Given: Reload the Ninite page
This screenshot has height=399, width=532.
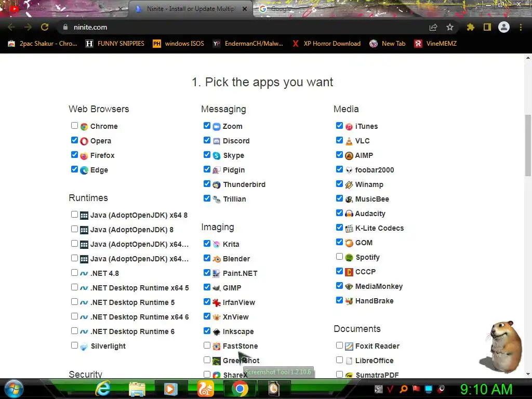Looking at the screenshot, I should pos(45,27).
